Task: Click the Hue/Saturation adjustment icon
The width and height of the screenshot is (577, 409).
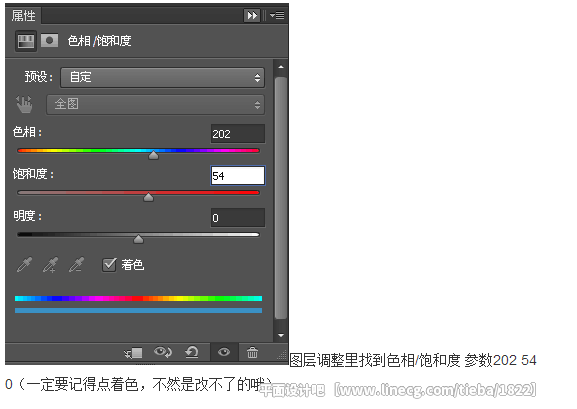Action: tap(26, 40)
